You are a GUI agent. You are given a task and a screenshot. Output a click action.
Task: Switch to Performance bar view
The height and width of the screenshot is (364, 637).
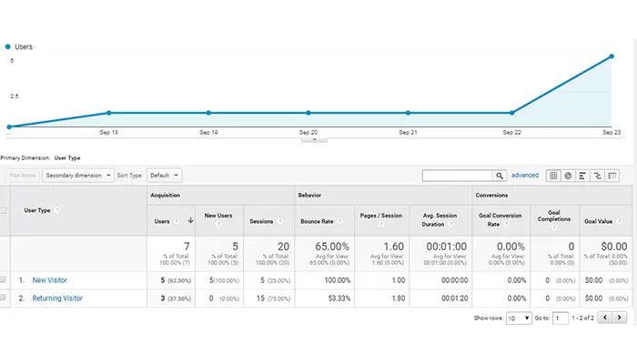(582, 176)
